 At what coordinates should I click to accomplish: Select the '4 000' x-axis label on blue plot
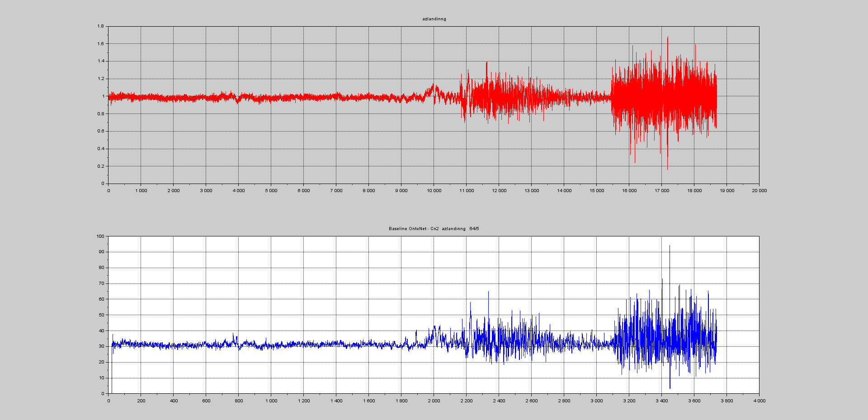point(759,401)
